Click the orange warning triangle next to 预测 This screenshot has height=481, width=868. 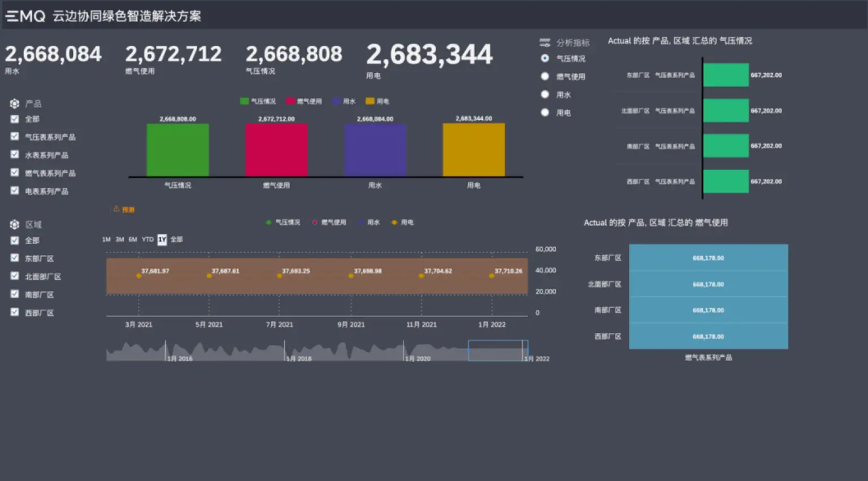pyautogui.click(x=116, y=209)
